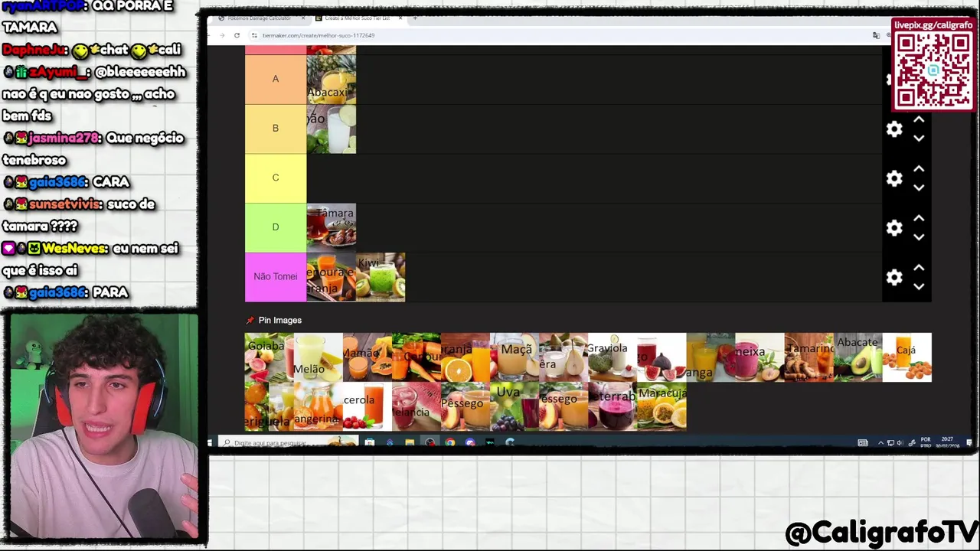Select the Ameixa juice image
Viewport: 980px width, 551px height.
click(759, 357)
